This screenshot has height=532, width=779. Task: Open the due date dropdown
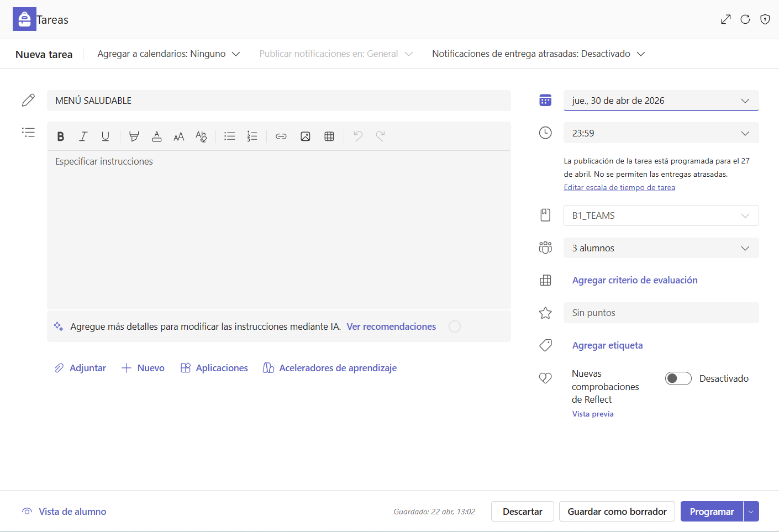click(661, 101)
